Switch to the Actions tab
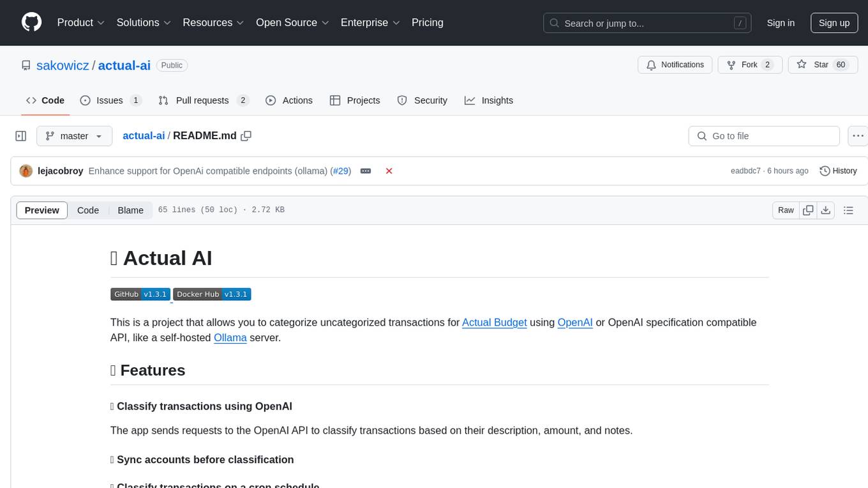 289,100
